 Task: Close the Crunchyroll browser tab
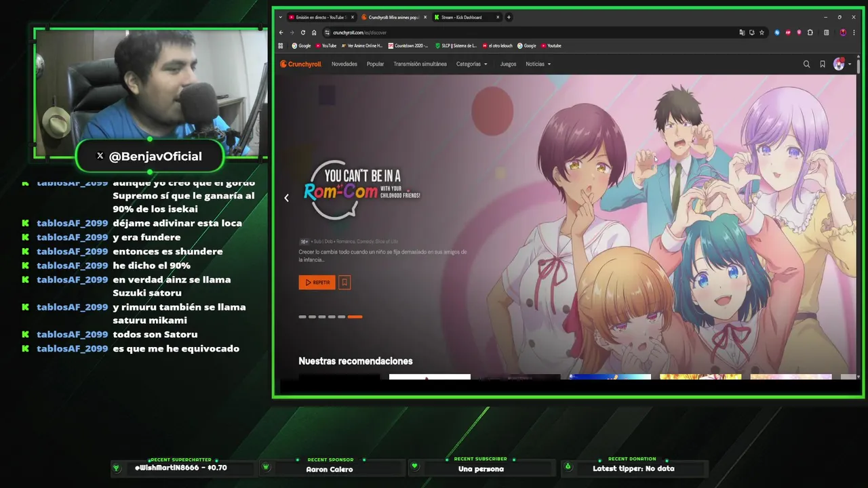coord(425,17)
